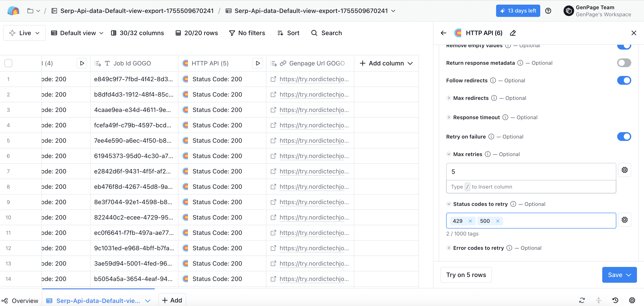Open the Sort menu in the toolbar

pyautogui.click(x=289, y=33)
